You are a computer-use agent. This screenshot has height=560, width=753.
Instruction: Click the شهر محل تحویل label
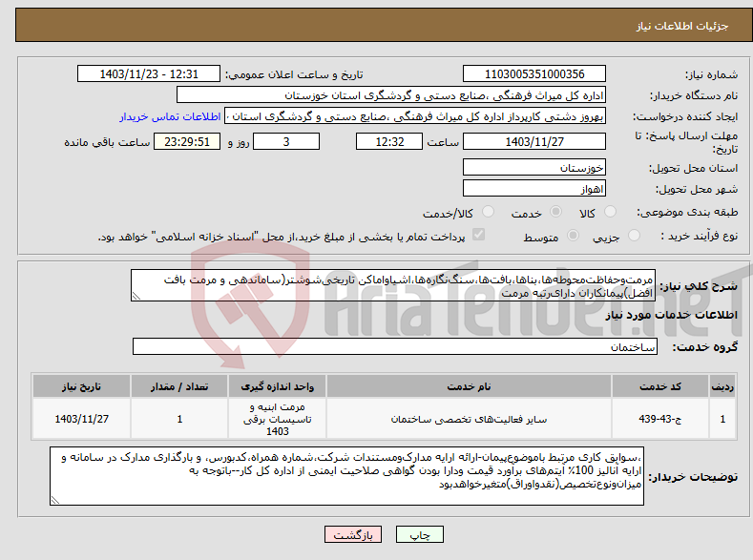[697, 189]
